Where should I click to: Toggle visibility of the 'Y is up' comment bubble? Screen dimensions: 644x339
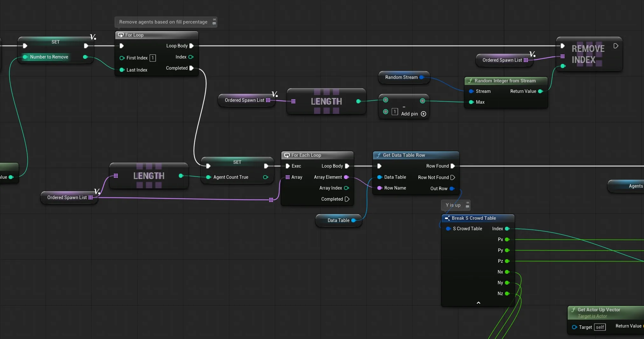[467, 207]
